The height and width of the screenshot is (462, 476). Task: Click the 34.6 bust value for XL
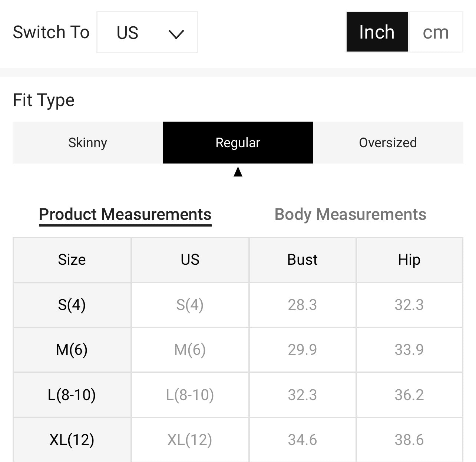coord(302,440)
